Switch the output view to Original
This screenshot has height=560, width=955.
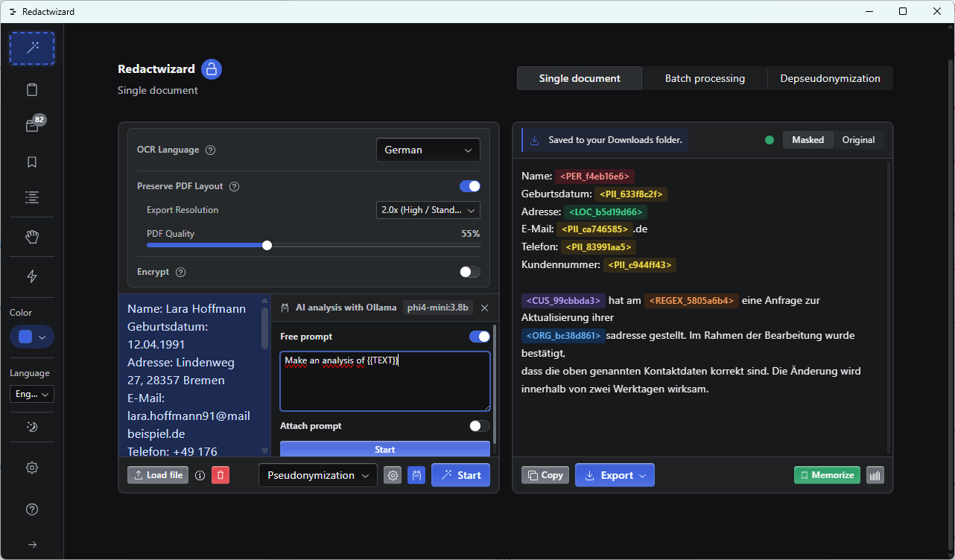coord(858,140)
